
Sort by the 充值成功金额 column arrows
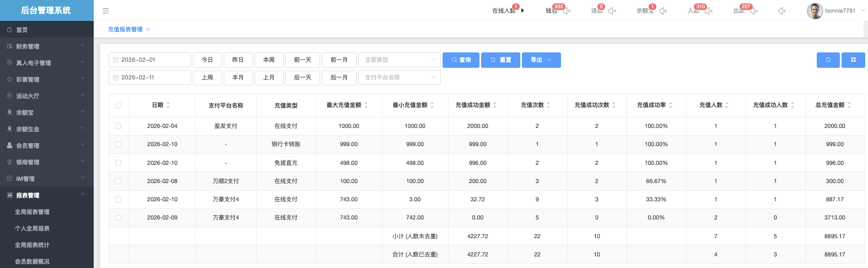(x=495, y=105)
